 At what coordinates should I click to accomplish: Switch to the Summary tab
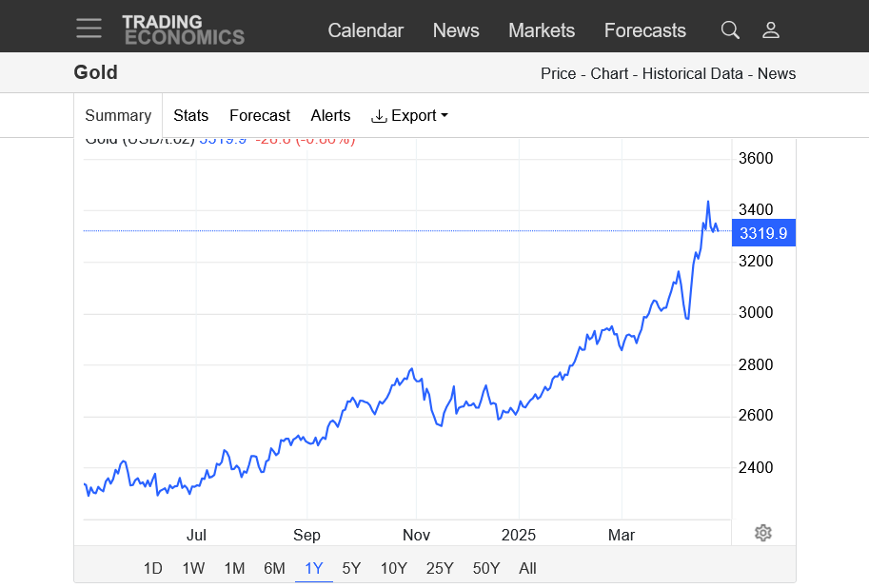coord(118,115)
